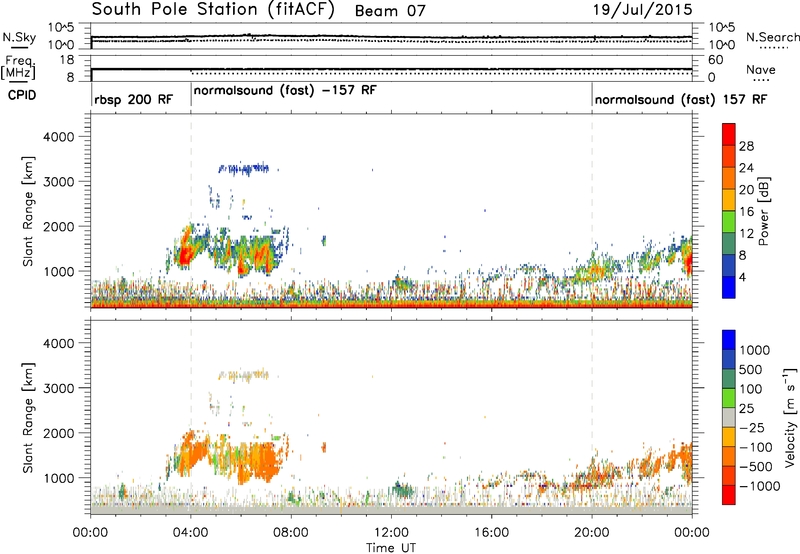Click the 60 tick on the Nave axis
Screen dimensions: 800x554
[x=716, y=60]
